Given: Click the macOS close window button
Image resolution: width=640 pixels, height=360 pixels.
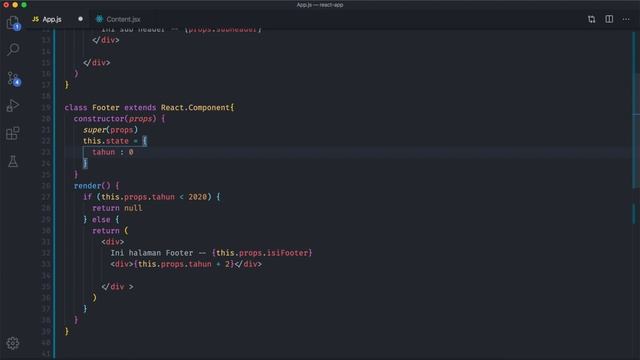Looking at the screenshot, I should (6, 5).
